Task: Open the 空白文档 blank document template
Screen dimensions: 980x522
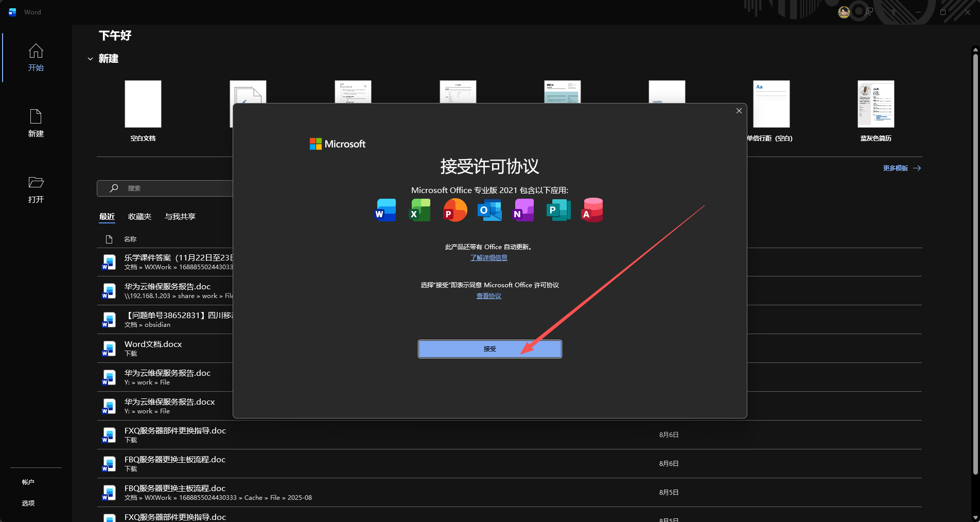Action: (143, 103)
